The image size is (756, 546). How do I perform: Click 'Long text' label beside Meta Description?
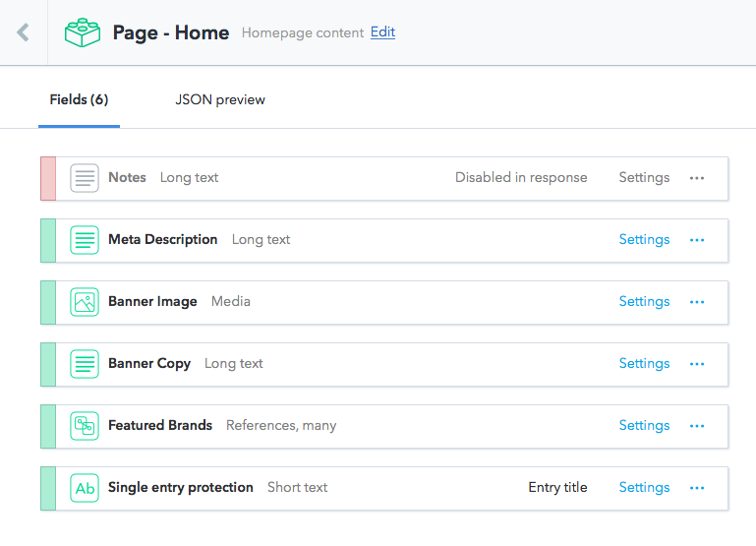pyautogui.click(x=262, y=240)
